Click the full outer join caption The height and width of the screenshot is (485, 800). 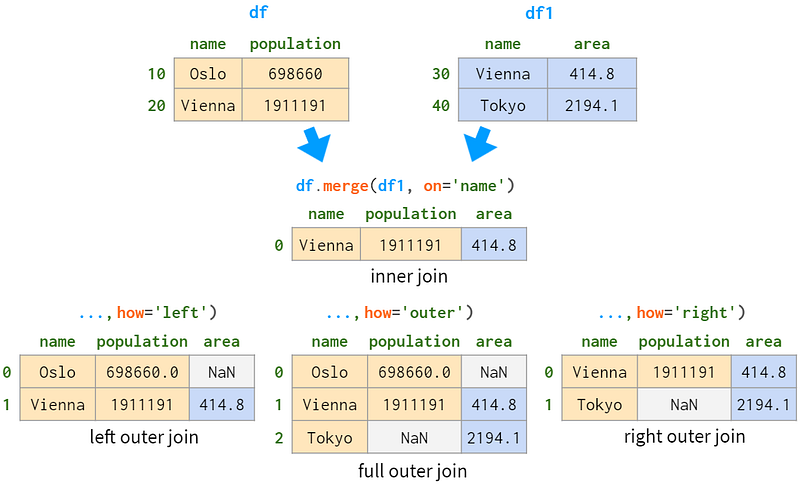[x=412, y=471]
